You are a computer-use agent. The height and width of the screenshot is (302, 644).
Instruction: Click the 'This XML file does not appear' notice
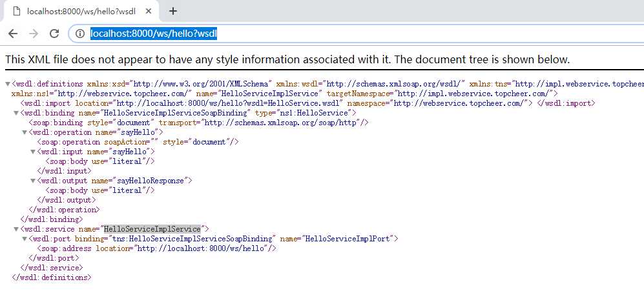coord(287,60)
